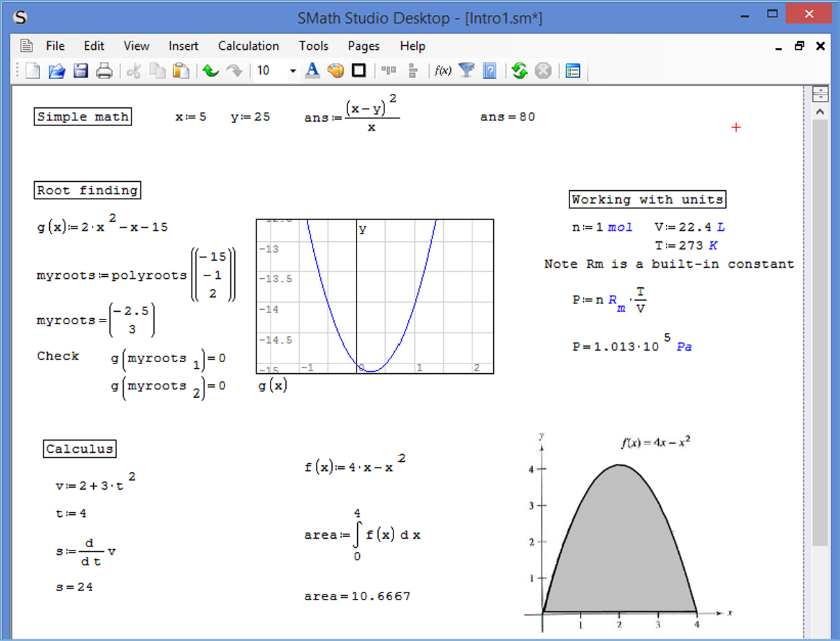Open the Edit menu
The image size is (840, 641).
click(x=94, y=46)
